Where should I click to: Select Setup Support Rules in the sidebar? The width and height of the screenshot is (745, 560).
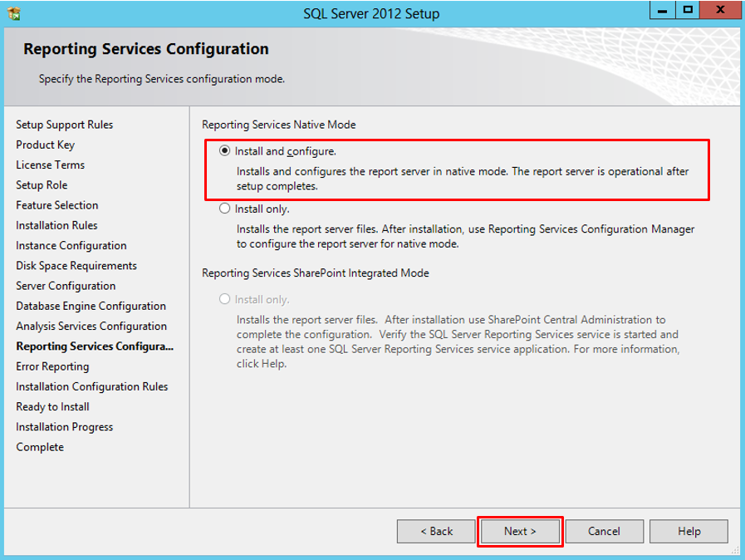(x=64, y=125)
